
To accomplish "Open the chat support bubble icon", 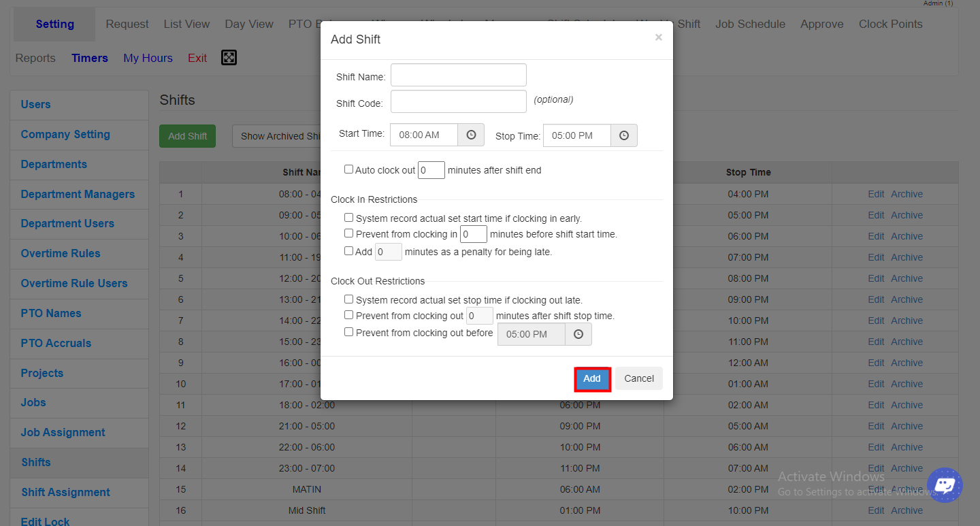I will tap(945, 485).
